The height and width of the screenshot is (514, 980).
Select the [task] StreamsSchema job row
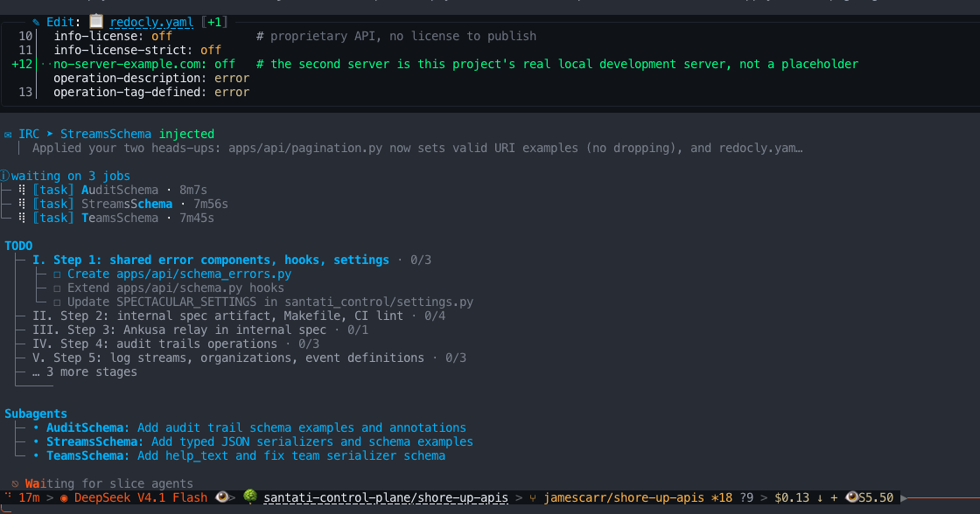pyautogui.click(x=130, y=205)
